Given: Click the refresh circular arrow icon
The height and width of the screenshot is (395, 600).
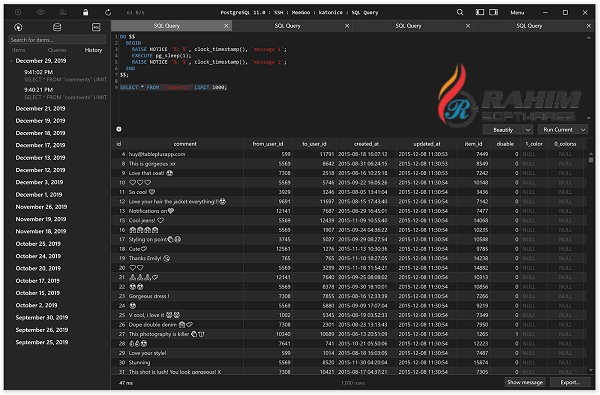Looking at the screenshot, I should click(x=108, y=12).
